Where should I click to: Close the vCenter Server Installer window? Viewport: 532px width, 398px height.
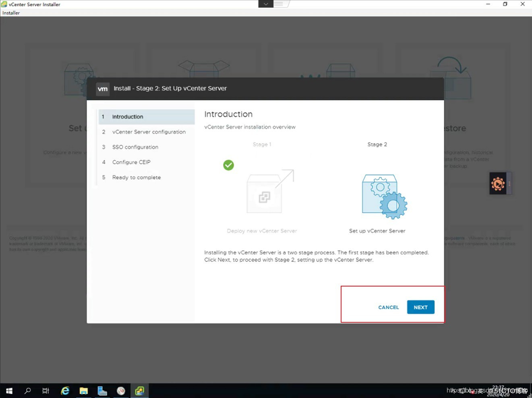click(x=522, y=4)
